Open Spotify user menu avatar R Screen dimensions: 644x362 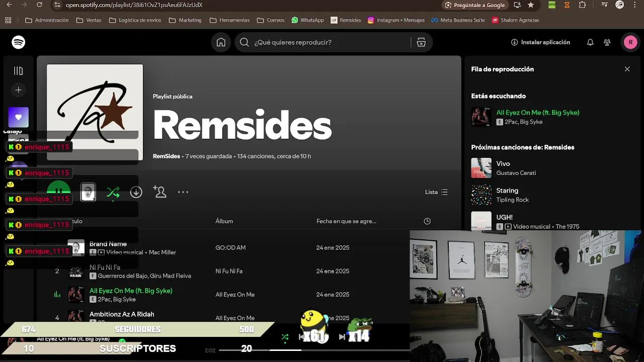630,42
